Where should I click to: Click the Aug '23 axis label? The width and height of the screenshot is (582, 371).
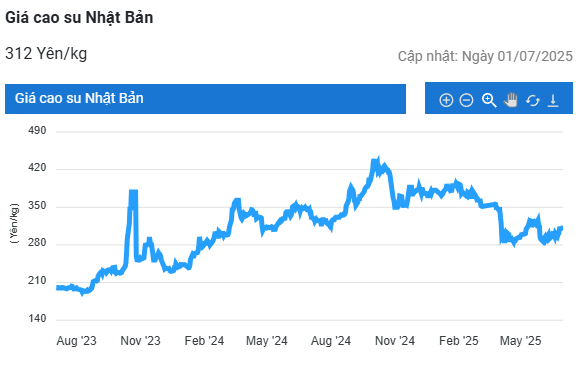(x=76, y=341)
